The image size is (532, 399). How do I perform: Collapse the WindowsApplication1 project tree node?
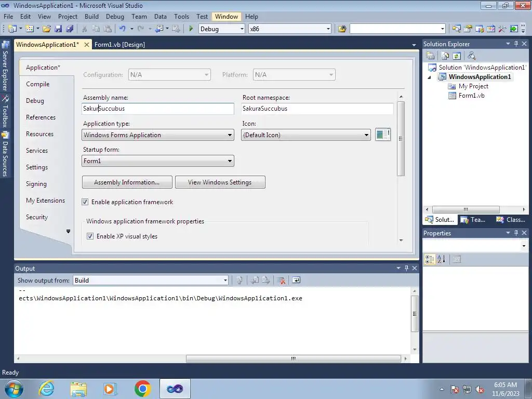(x=430, y=77)
